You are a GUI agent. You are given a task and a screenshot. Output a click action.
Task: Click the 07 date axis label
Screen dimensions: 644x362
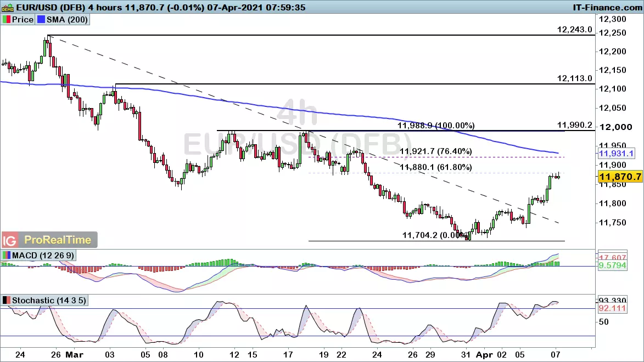click(556, 355)
